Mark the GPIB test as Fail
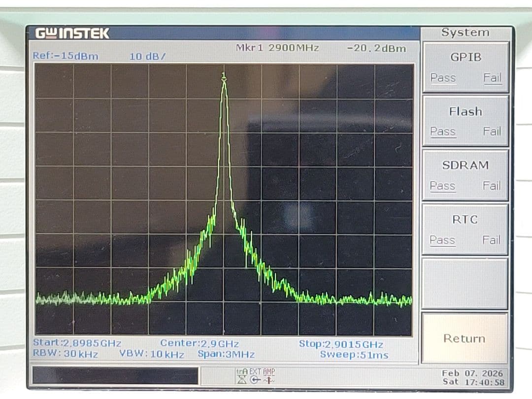The width and height of the screenshot is (532, 399). pos(493,78)
